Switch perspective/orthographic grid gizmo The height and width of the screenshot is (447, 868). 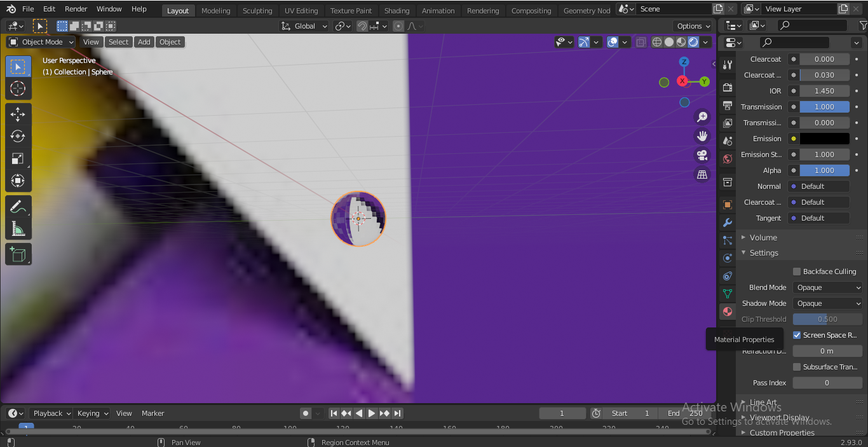[702, 174]
